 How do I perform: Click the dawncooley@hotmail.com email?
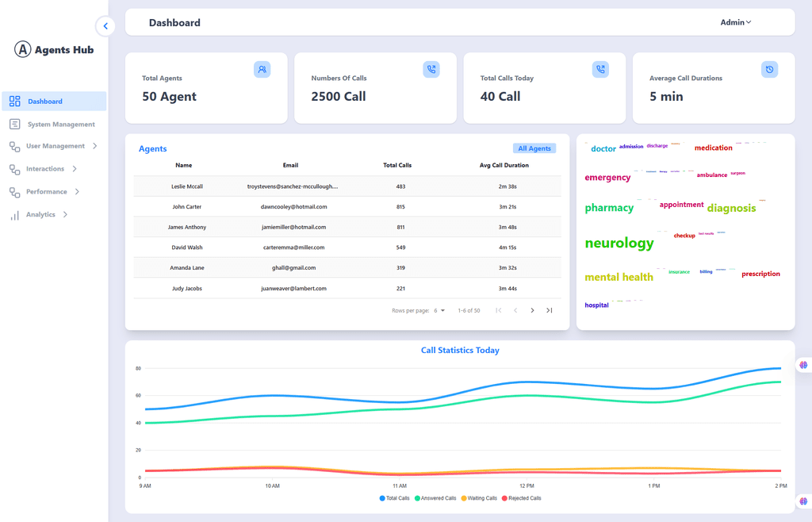click(293, 206)
